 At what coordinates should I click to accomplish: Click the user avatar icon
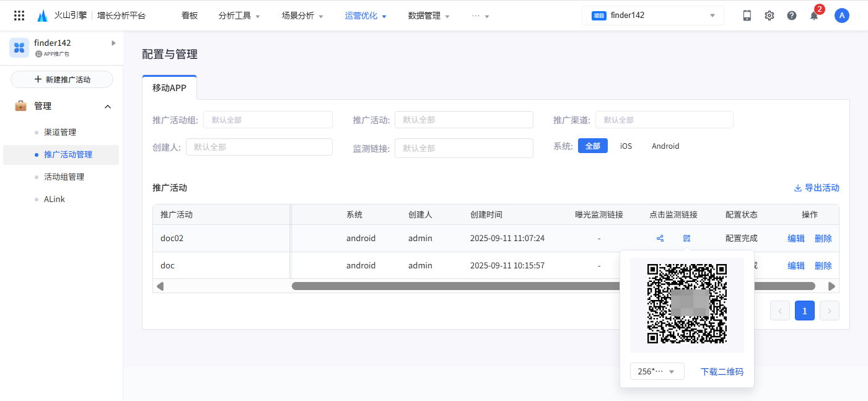click(841, 15)
